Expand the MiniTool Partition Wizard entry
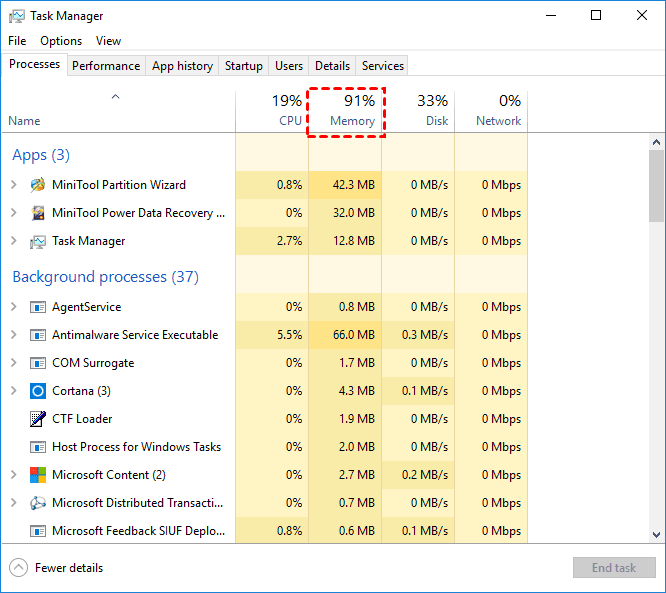Image resolution: width=666 pixels, height=593 pixels. pyautogui.click(x=14, y=185)
